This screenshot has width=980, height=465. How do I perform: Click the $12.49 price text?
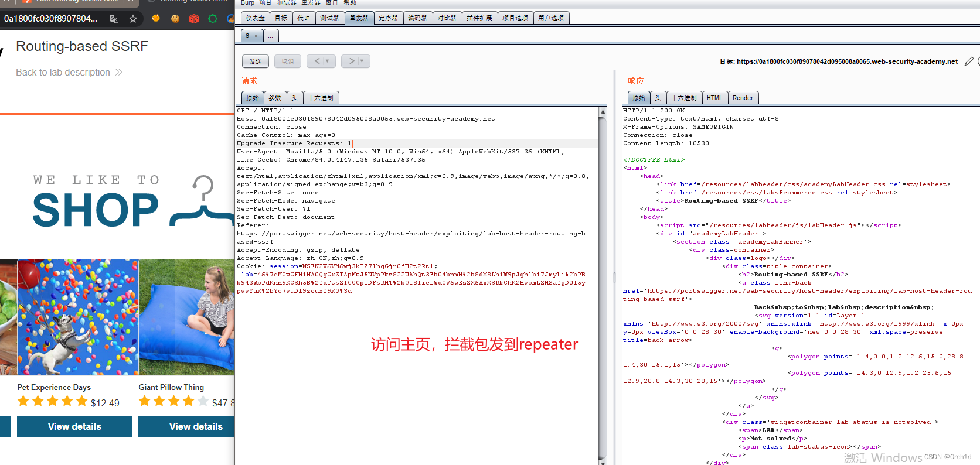(x=105, y=403)
